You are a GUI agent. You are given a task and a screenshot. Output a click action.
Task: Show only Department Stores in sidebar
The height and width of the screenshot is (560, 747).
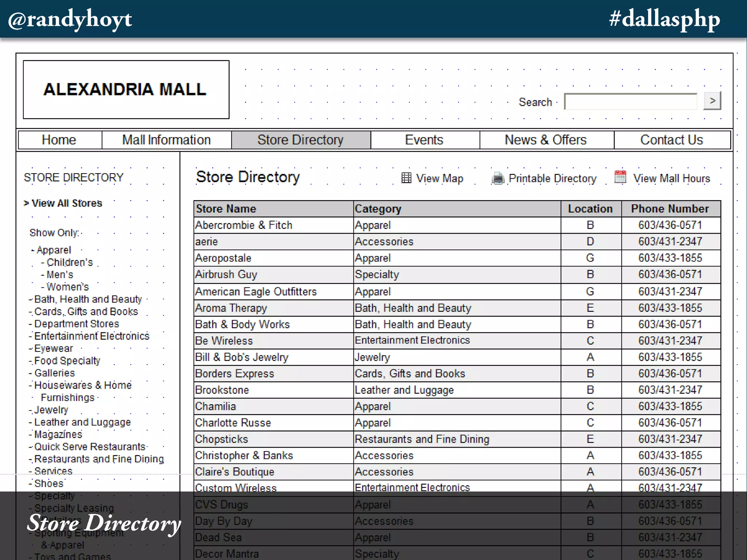(x=77, y=324)
